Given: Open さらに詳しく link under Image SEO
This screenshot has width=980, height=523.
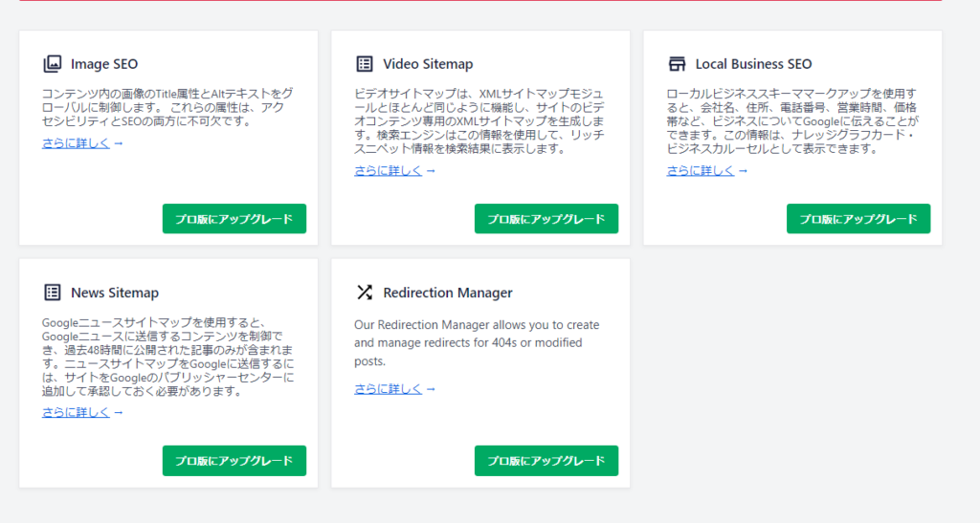Looking at the screenshot, I should 77,143.
